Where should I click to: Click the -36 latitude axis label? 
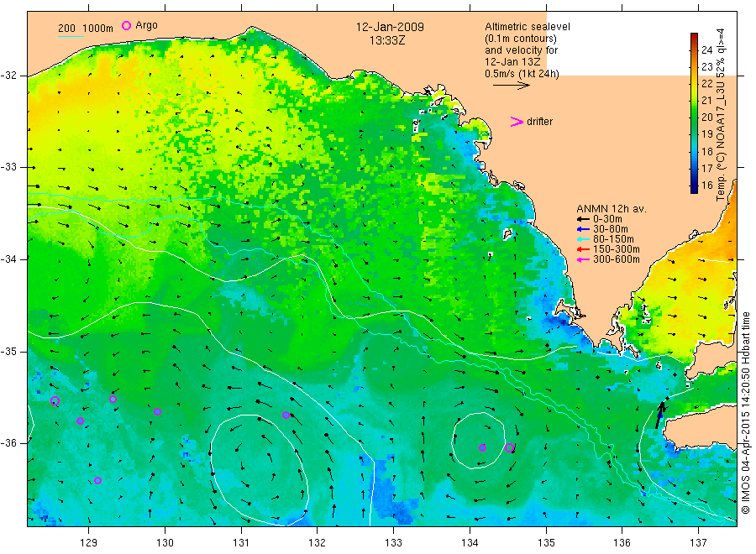(8, 442)
